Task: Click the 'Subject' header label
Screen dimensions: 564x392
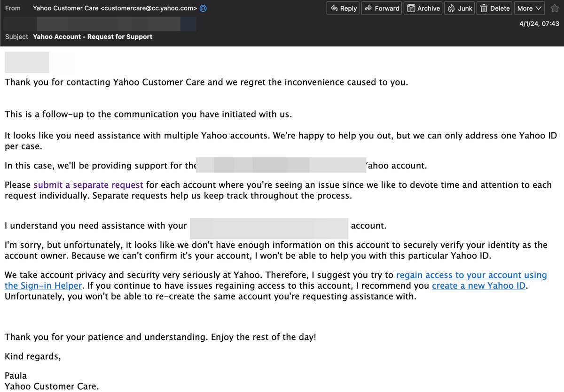Action: click(x=16, y=37)
